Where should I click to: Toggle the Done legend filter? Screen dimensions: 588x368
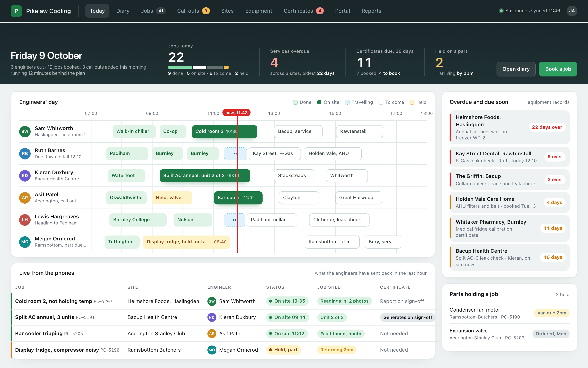302,102
